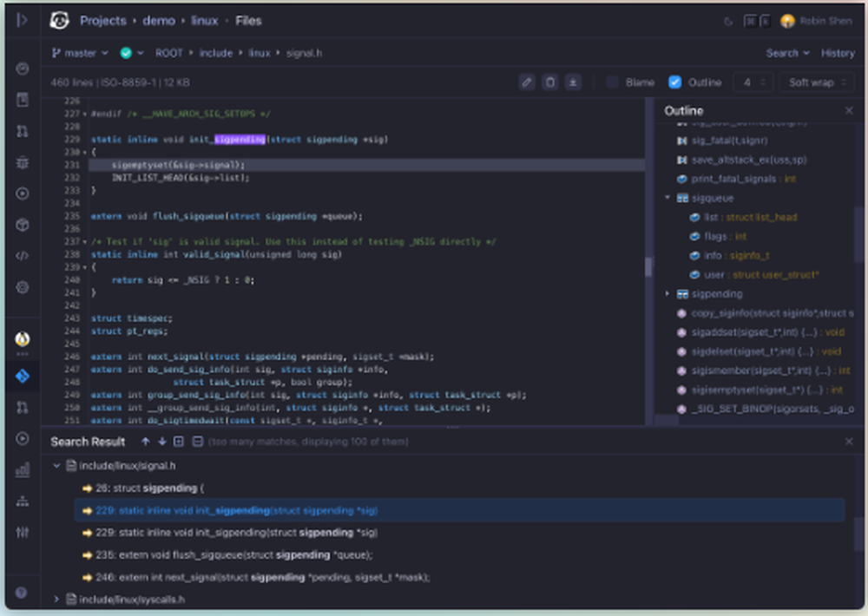Screen dimensions: 868x616
Task: Go to next match in Search Result
Action: (x=162, y=441)
